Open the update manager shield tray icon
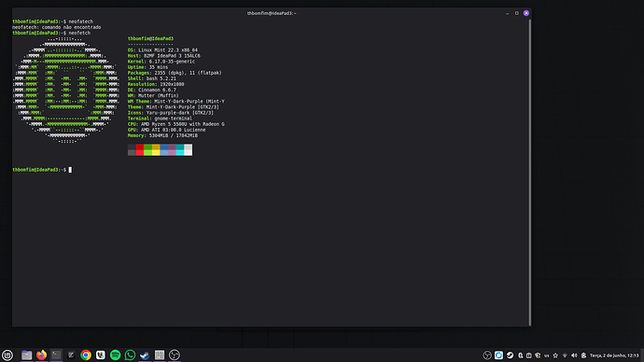This screenshot has height=362, width=644. 538,355
